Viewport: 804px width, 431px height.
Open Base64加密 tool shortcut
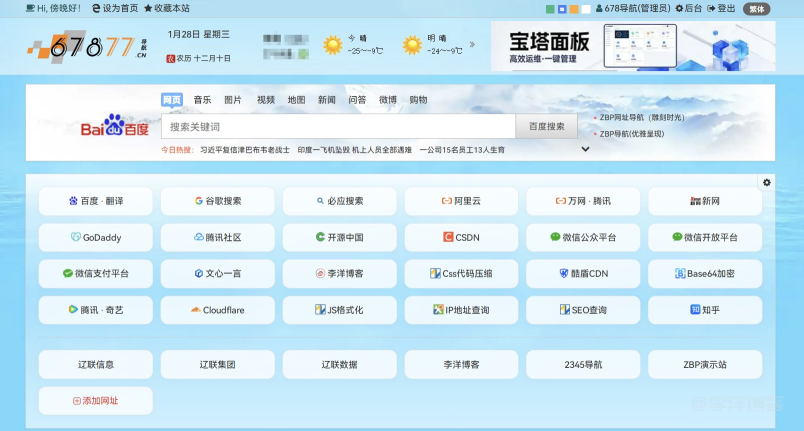pyautogui.click(x=705, y=274)
